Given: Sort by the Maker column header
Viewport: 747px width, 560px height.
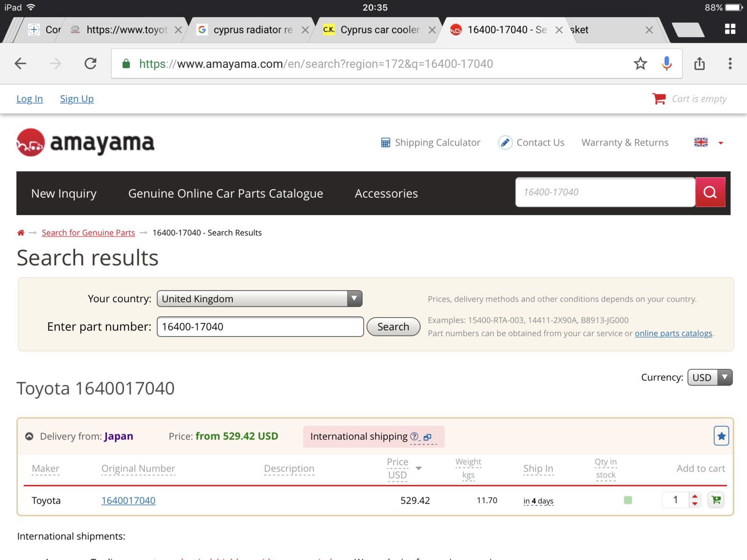Looking at the screenshot, I should click(46, 468).
